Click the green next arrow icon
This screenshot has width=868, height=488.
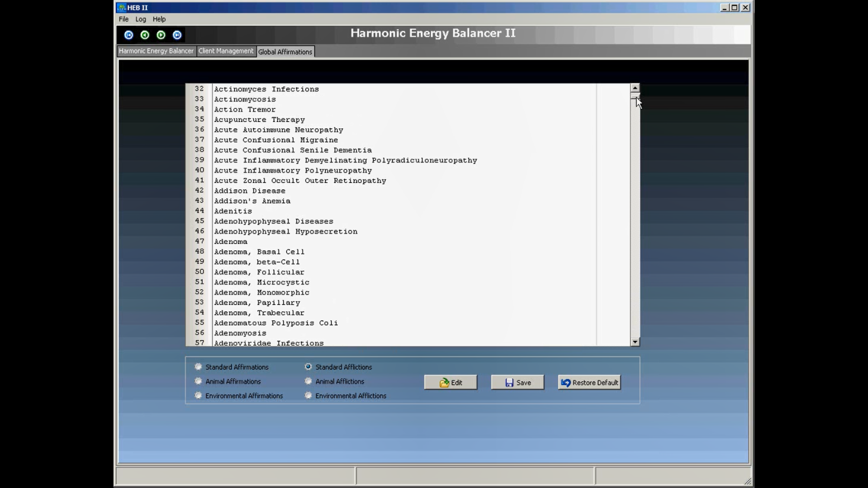(x=161, y=35)
